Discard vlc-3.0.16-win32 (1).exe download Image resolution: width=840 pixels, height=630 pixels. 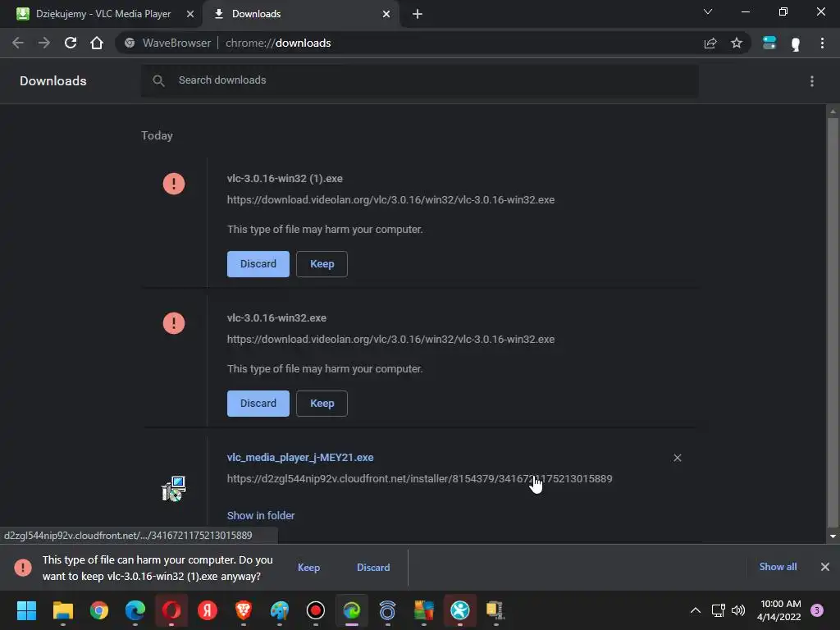[258, 264]
